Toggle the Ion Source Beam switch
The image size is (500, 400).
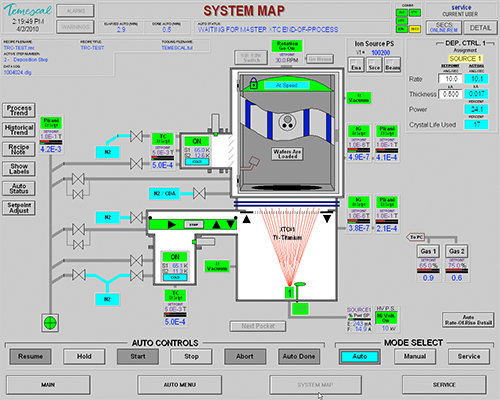coord(393,64)
